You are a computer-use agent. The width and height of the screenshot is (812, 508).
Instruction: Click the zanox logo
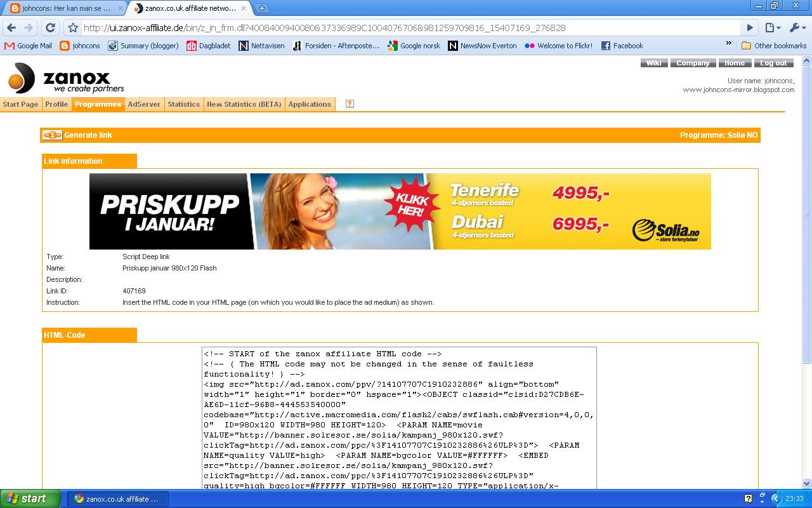(66, 79)
